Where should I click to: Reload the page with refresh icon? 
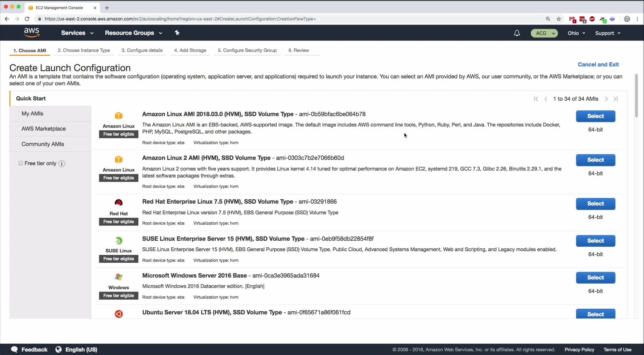click(x=27, y=19)
